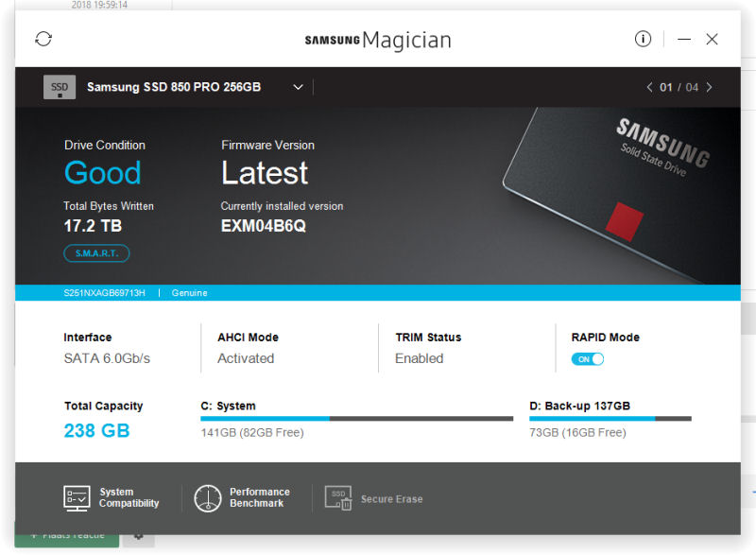Screen dimensions: 756x555
Task: Click the D: Back-up usage bar
Action: pyautogui.click(x=610, y=419)
